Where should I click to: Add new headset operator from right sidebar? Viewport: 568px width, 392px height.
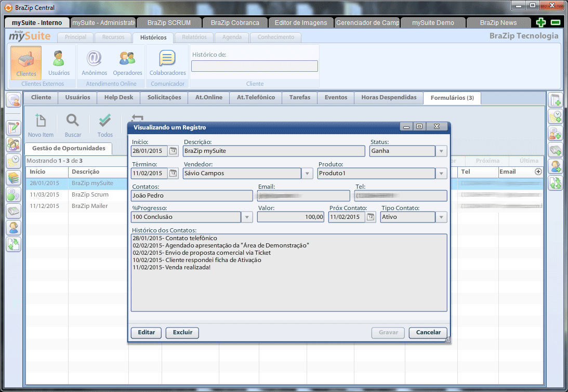tap(556, 167)
